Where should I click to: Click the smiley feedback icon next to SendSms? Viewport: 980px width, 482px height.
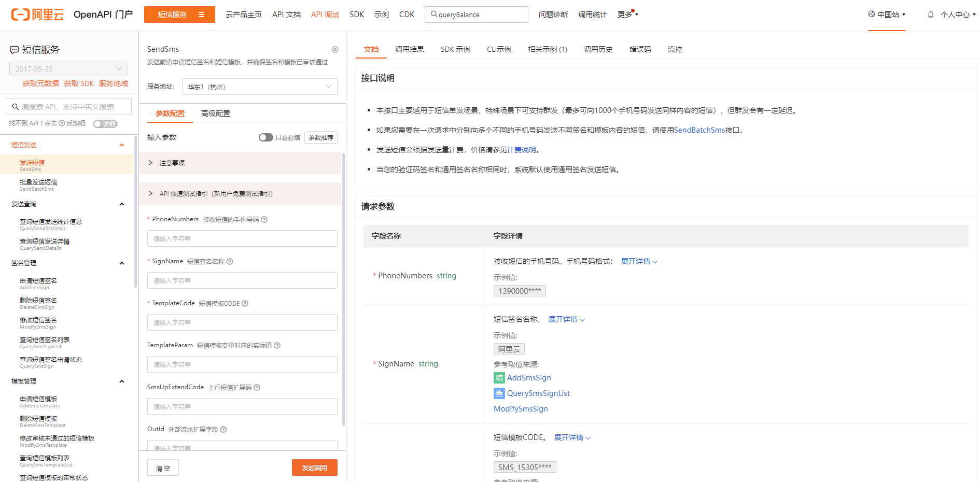tap(335, 49)
